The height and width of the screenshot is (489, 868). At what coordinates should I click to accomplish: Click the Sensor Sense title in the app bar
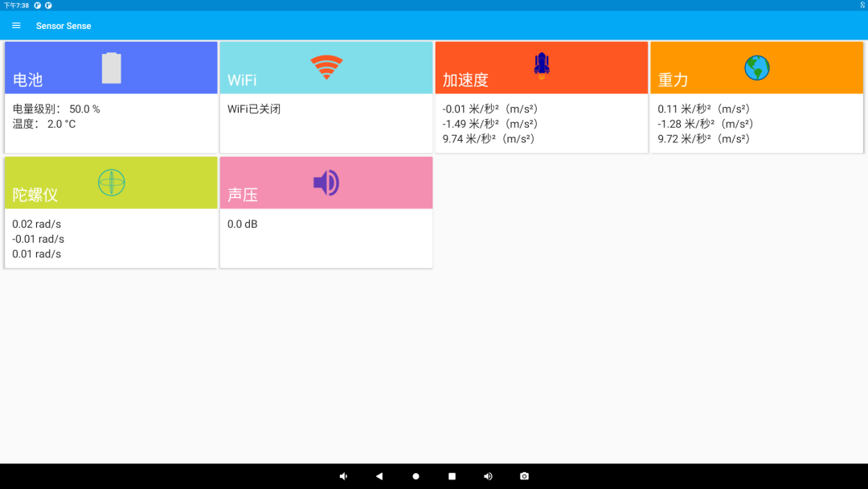[x=63, y=25]
